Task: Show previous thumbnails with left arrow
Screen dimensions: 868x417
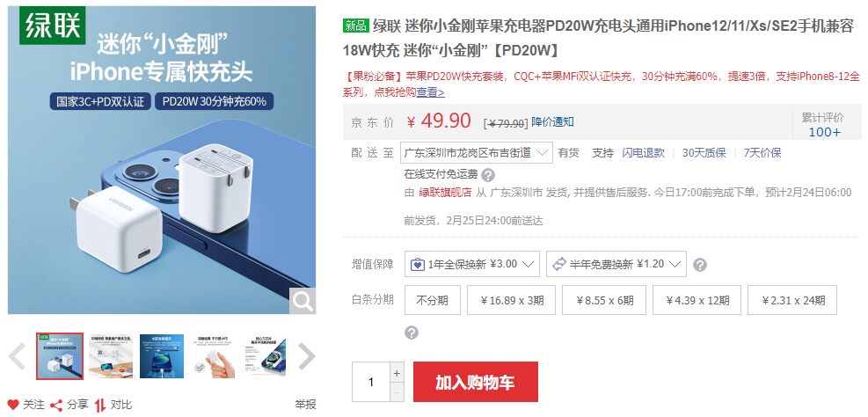Action: 18,356
